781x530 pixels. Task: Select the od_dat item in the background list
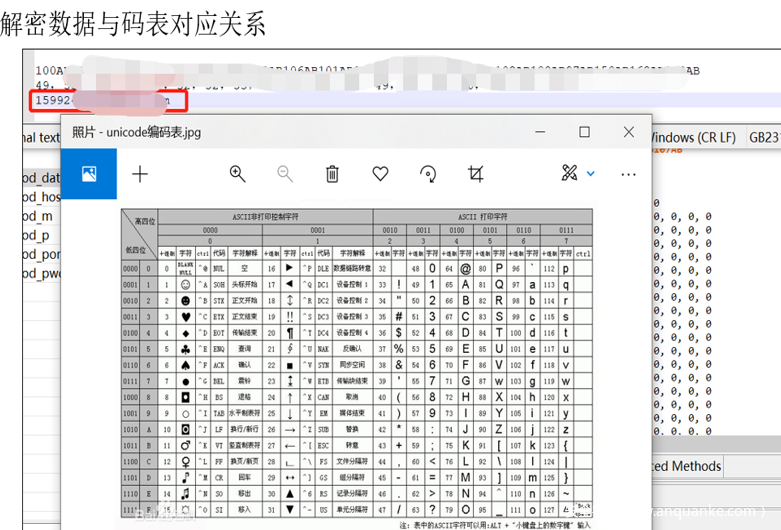(41, 178)
